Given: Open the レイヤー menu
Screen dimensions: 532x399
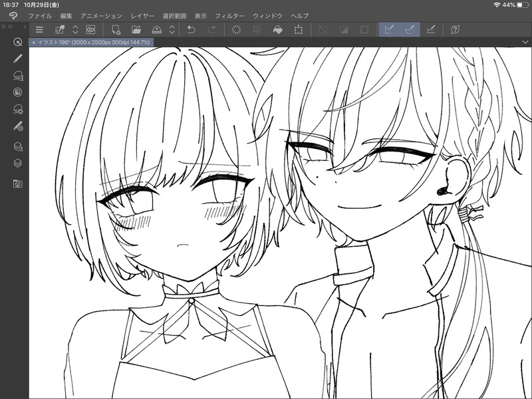Looking at the screenshot, I should point(142,16).
